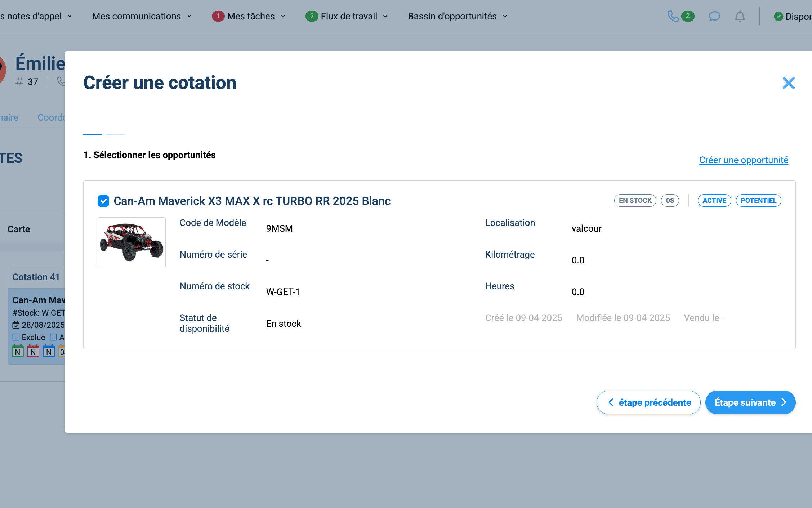
Task: Open the Can-Am Maverick vehicle thumbnail image
Action: [131, 242]
